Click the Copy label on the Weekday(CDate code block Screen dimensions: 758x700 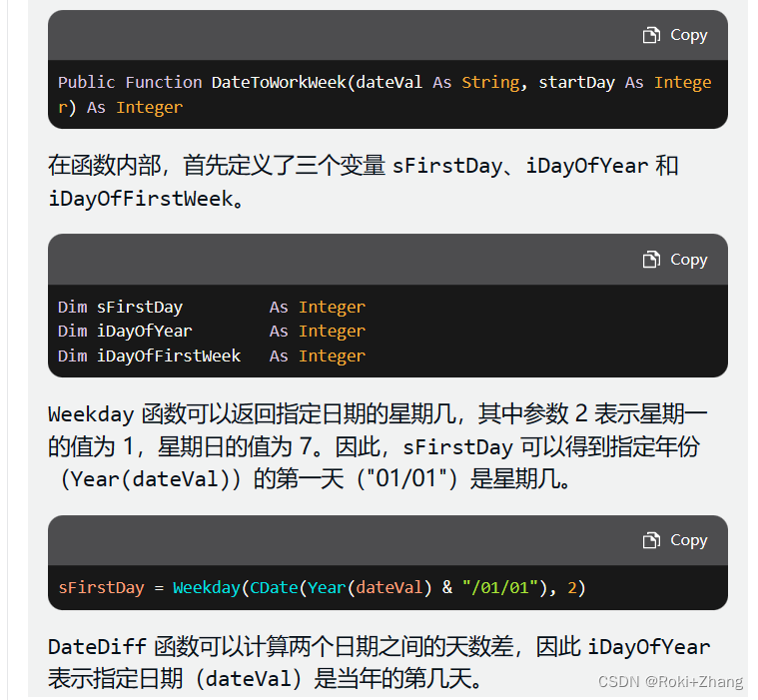688,540
